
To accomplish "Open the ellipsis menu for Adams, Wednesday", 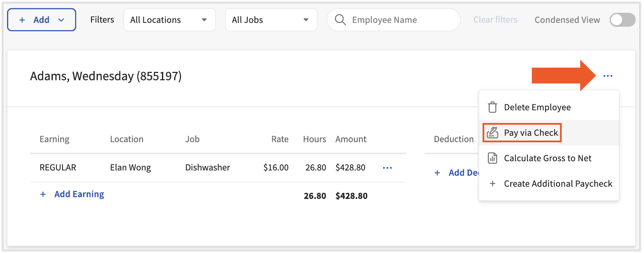I will 608,76.
